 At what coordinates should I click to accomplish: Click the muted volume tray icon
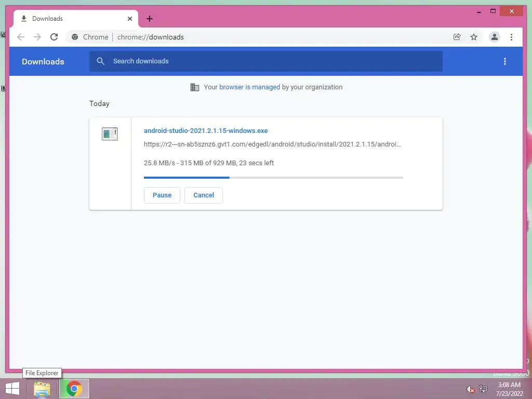(470, 389)
